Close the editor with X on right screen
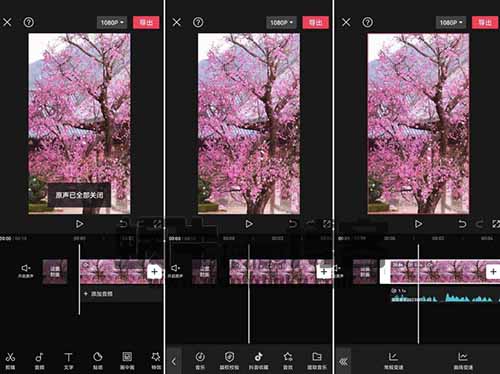The image size is (500, 374). [346, 22]
